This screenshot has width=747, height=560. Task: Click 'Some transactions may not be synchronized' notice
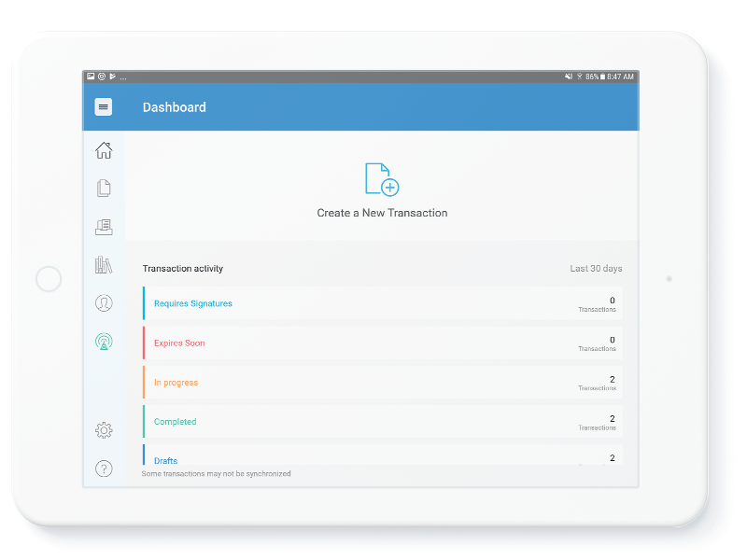217,474
